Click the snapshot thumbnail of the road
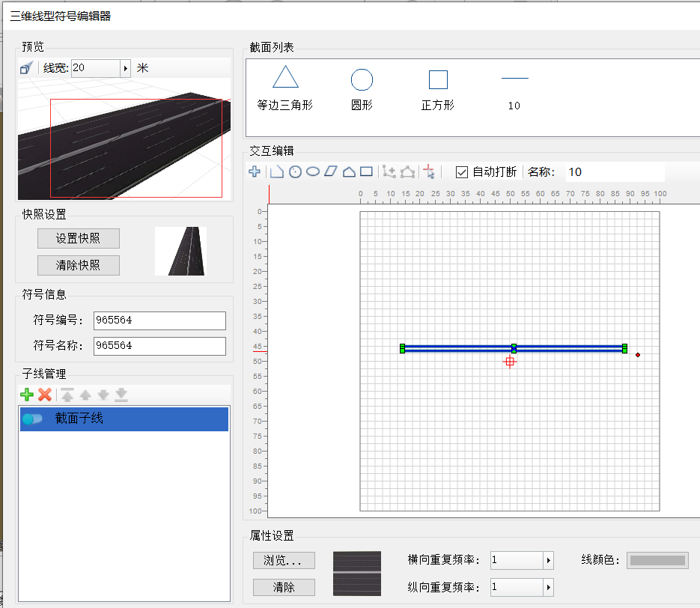 pos(180,251)
